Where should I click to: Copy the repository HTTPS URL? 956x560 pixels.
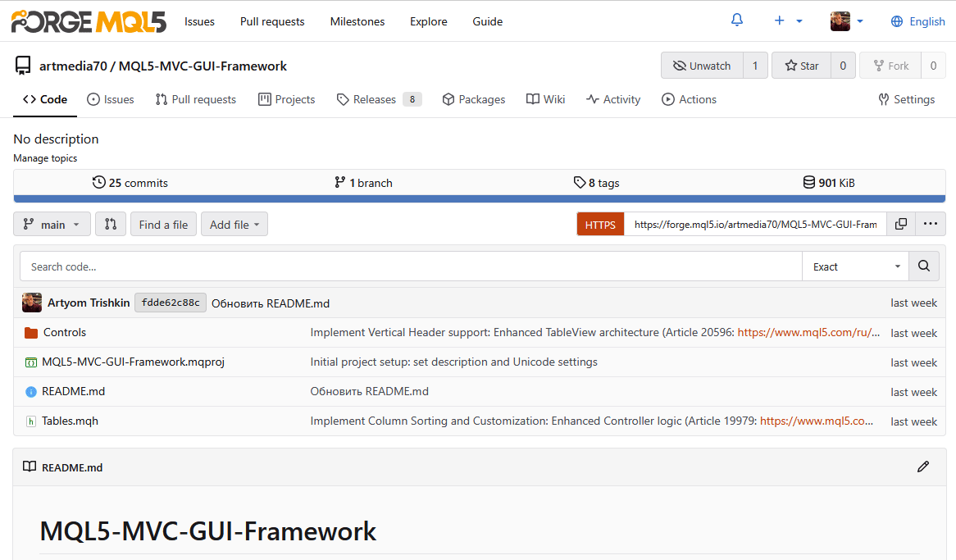900,224
